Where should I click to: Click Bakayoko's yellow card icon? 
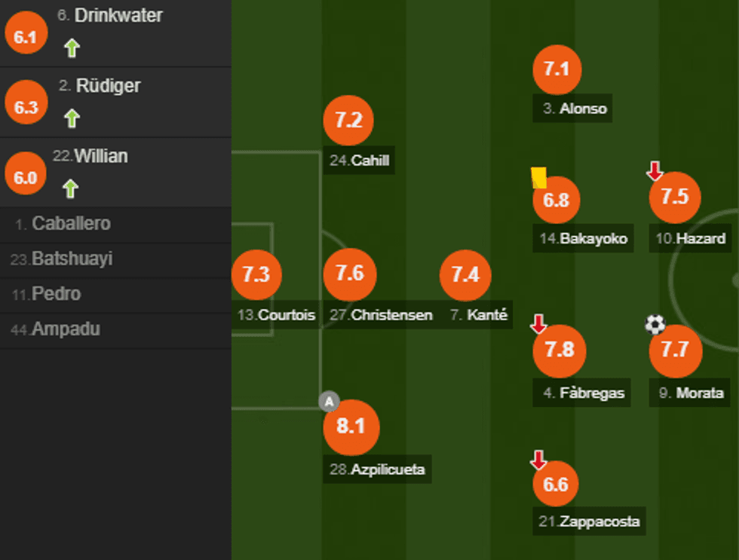pyautogui.click(x=538, y=178)
